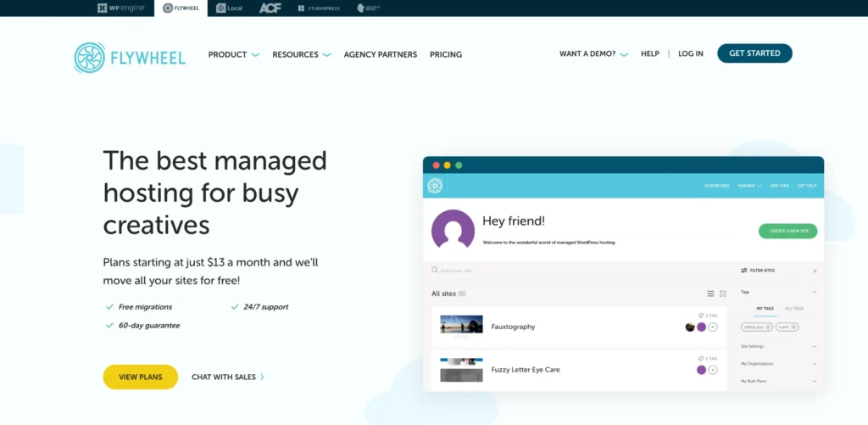
Task: Switch to the All Tags tab
Action: (794, 308)
